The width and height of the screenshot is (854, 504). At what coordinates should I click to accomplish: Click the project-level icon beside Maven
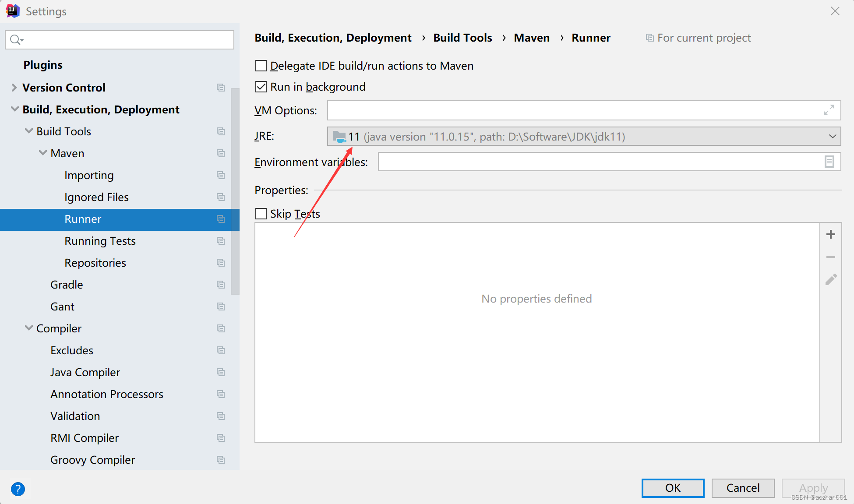221,153
